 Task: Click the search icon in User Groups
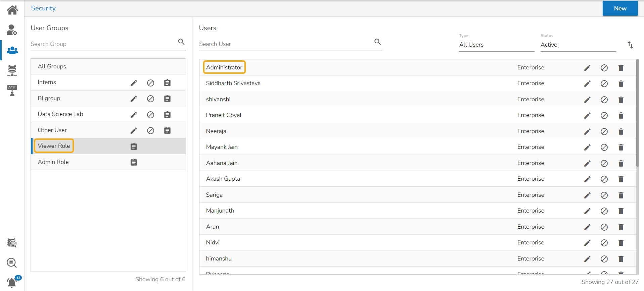(x=181, y=42)
